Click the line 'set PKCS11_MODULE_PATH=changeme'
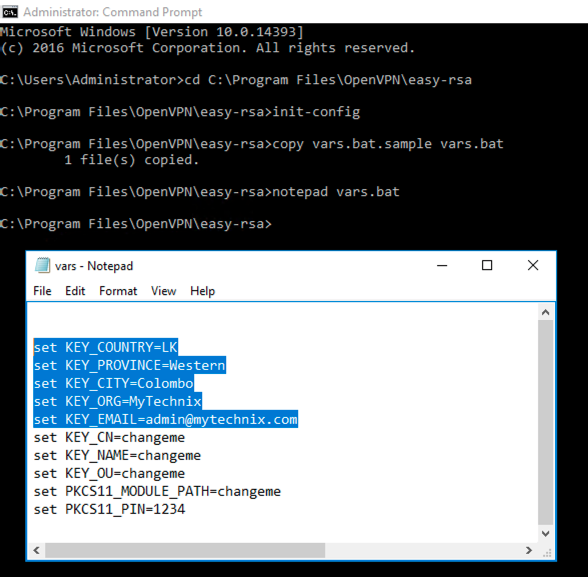The height and width of the screenshot is (577, 588). (157, 492)
